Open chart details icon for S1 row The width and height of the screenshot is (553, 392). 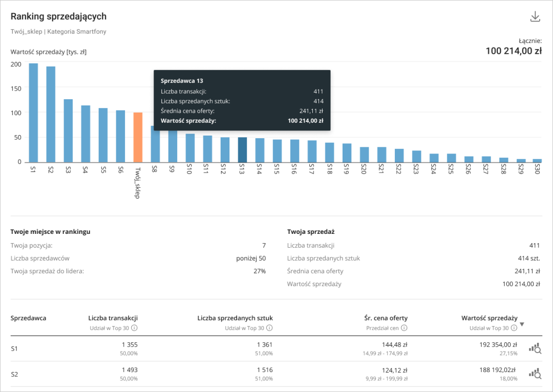pos(535,349)
